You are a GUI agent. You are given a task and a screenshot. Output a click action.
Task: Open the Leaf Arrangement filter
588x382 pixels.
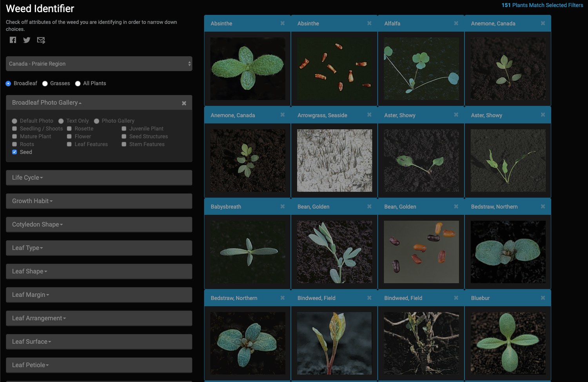pyautogui.click(x=99, y=318)
